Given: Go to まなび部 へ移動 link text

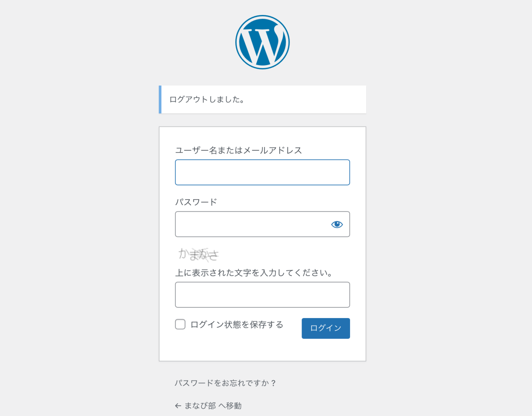Looking at the screenshot, I should 213,406.
